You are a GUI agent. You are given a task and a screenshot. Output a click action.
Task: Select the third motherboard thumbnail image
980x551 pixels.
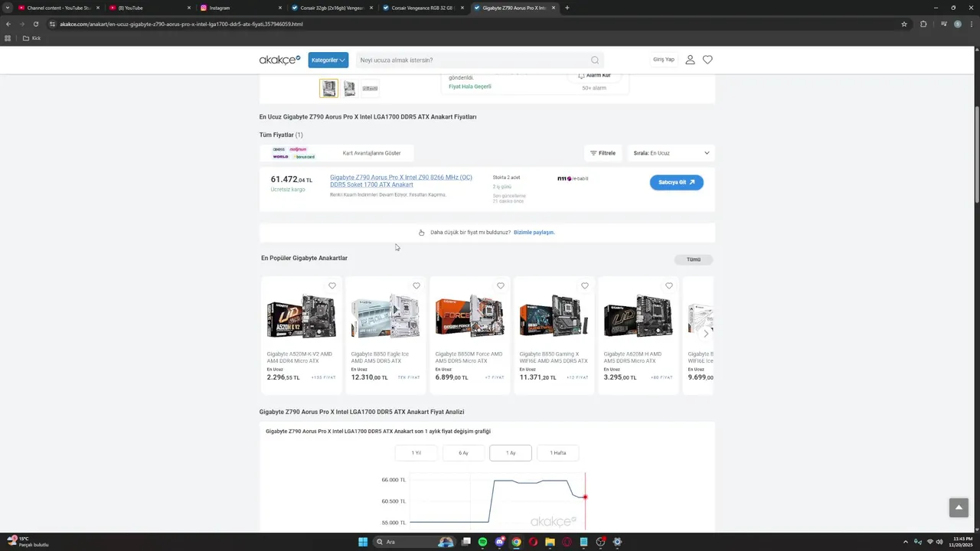370,88
